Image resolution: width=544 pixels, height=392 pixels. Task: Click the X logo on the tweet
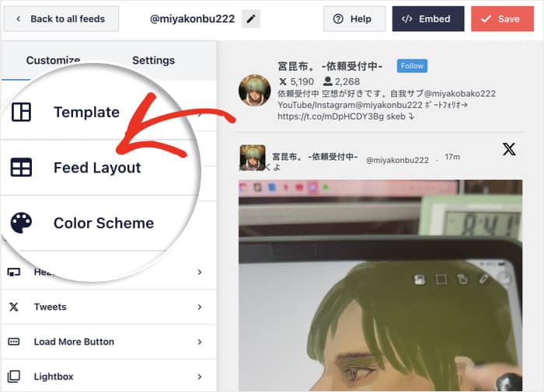click(509, 150)
